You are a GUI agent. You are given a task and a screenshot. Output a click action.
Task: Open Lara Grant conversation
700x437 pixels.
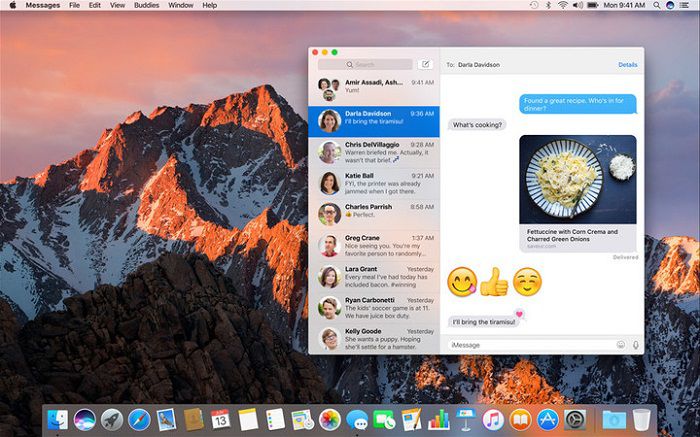(374, 277)
